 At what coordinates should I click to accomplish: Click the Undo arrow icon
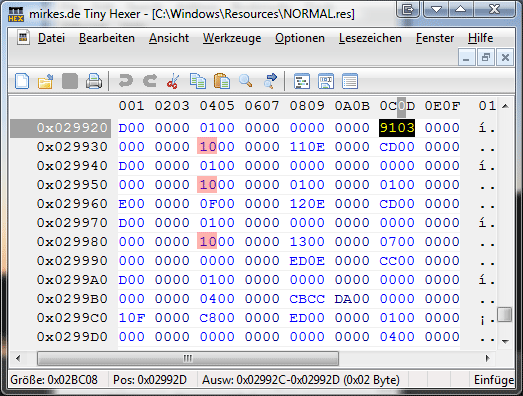click(x=126, y=81)
